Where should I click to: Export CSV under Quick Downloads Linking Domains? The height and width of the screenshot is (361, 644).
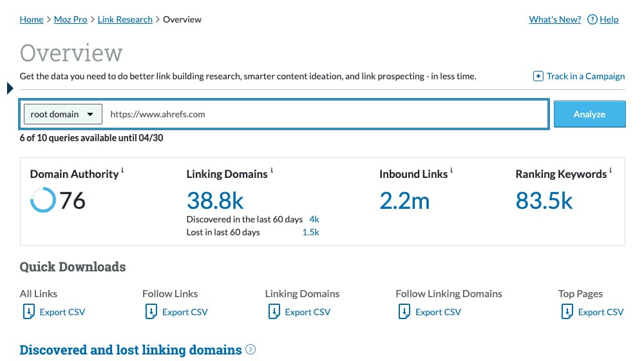[x=308, y=312]
